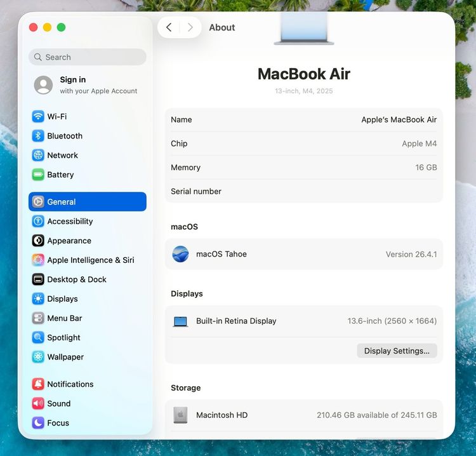Click the Focus moon icon

(38, 423)
